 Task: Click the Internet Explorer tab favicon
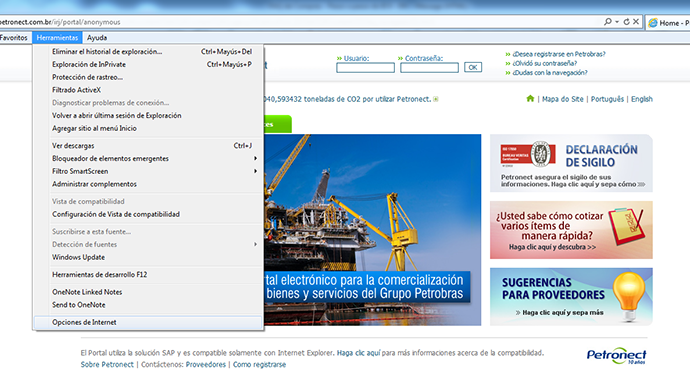click(x=653, y=23)
